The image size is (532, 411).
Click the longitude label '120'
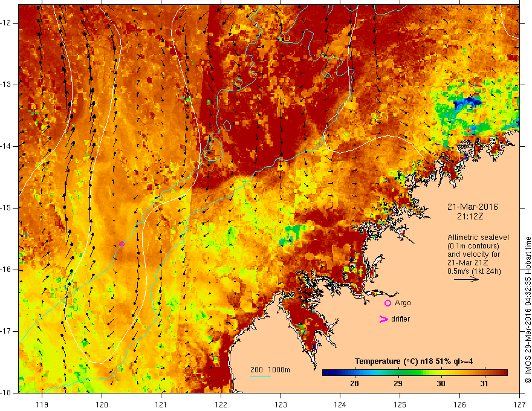(x=102, y=404)
